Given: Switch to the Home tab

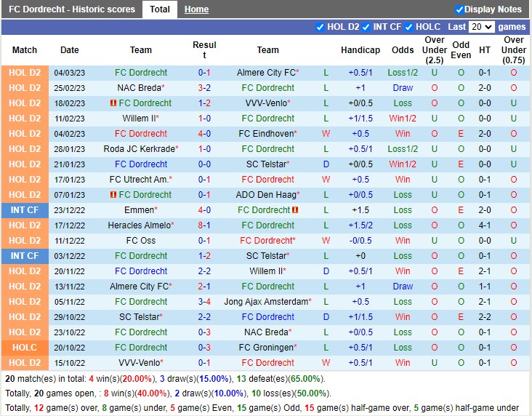Looking at the screenshot, I should [196, 9].
